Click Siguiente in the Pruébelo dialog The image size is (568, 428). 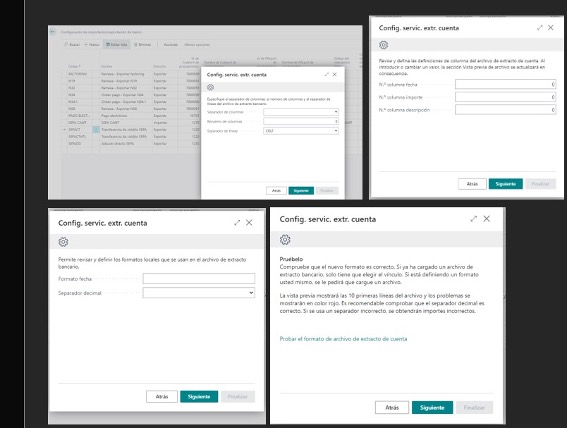click(432, 407)
